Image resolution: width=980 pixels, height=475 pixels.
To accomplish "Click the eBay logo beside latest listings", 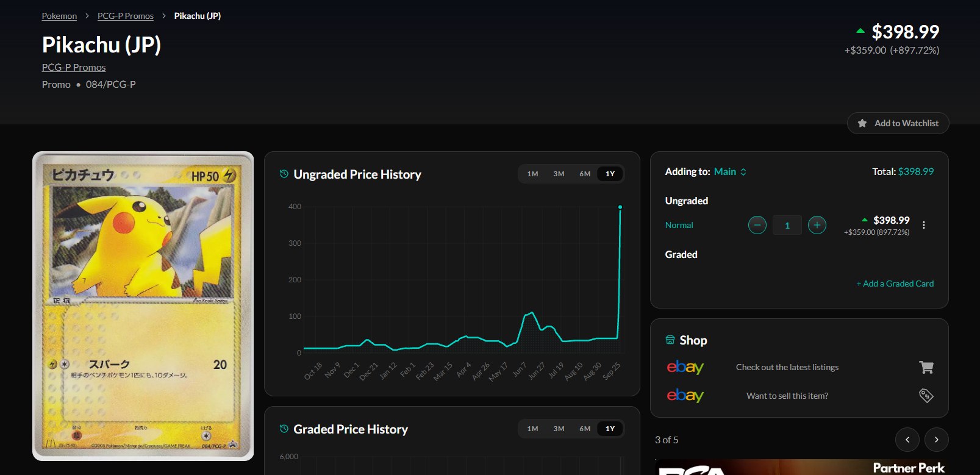I will pyautogui.click(x=685, y=367).
